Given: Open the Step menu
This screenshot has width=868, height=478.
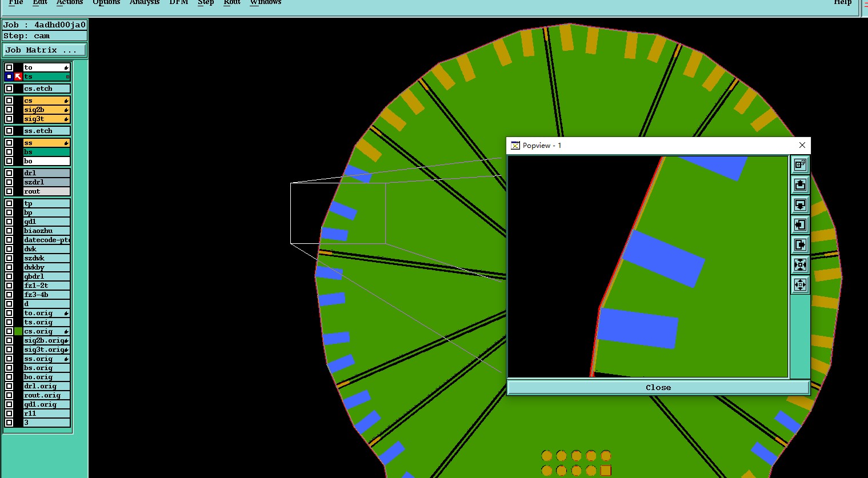Looking at the screenshot, I should click(206, 2).
